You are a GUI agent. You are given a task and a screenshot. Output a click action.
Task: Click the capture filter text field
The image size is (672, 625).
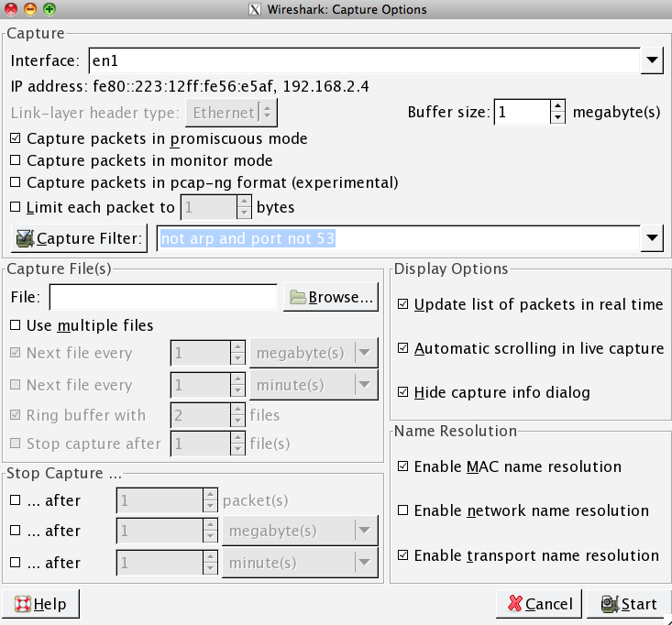399,238
